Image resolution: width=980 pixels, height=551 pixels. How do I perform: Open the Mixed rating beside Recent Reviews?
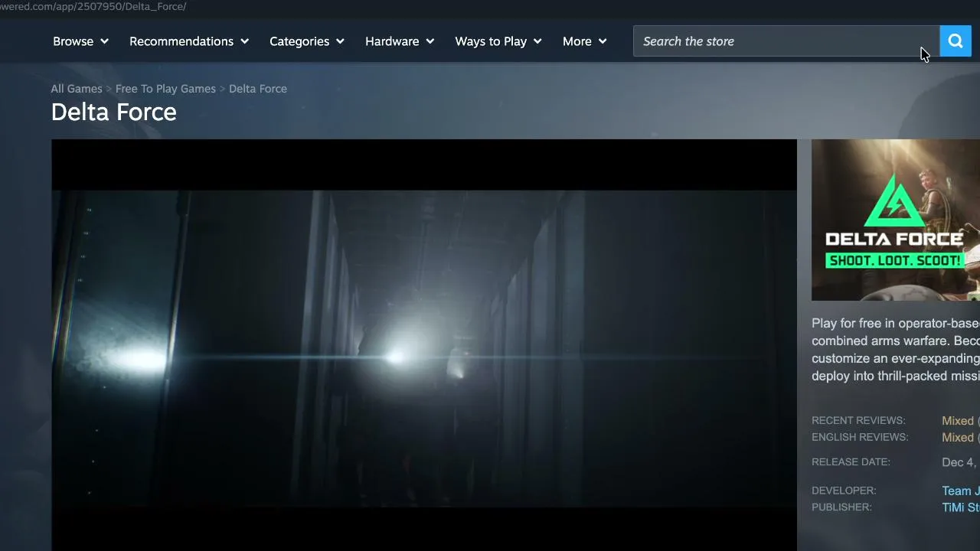pyautogui.click(x=958, y=421)
